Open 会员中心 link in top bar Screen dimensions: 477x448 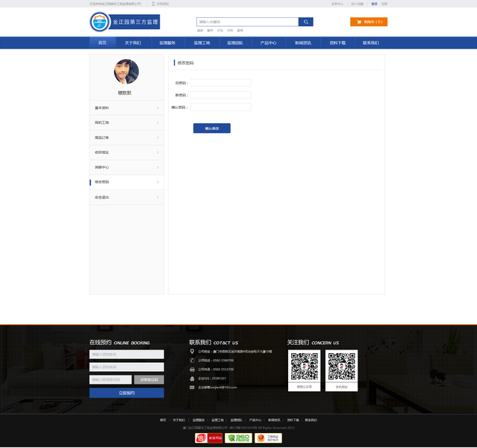click(337, 4)
